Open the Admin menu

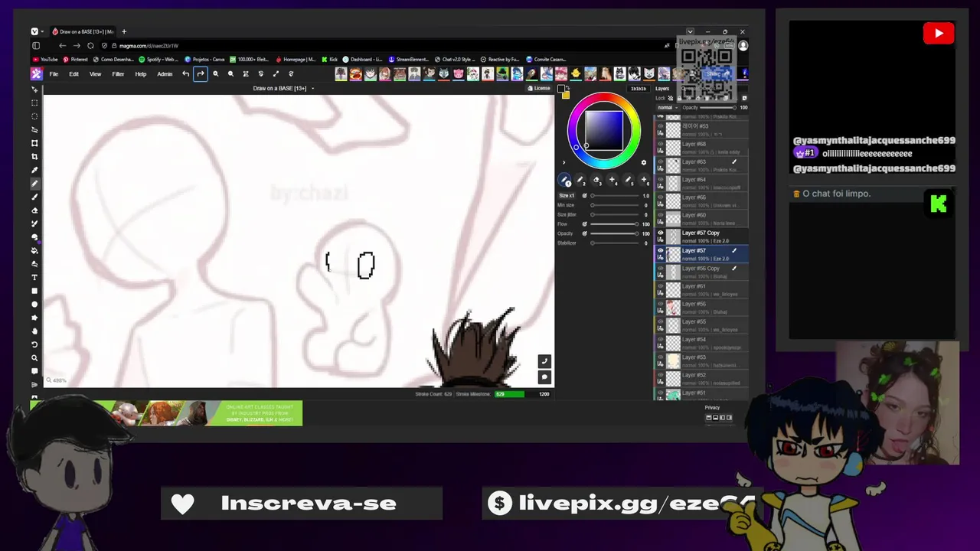pyautogui.click(x=165, y=74)
